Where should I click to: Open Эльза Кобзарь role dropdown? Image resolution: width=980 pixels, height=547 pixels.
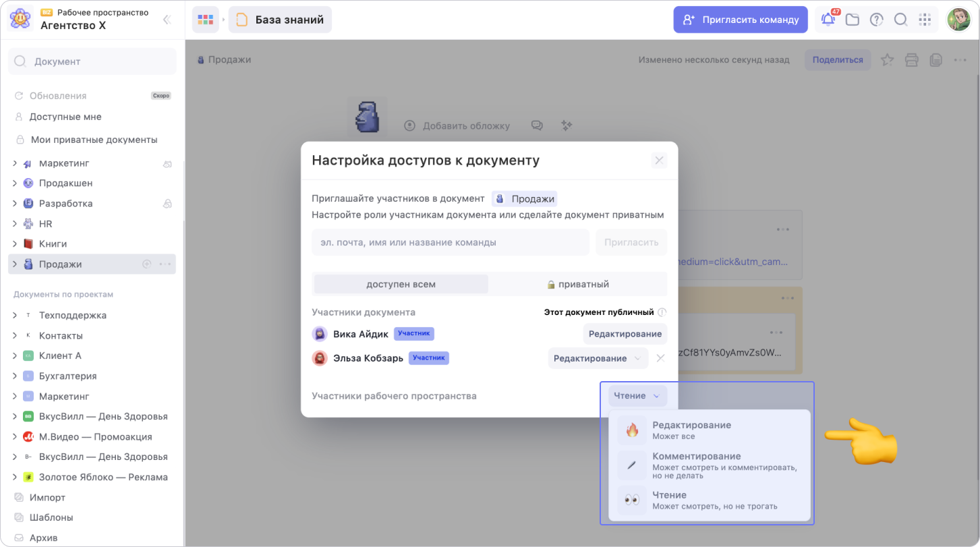(x=598, y=358)
